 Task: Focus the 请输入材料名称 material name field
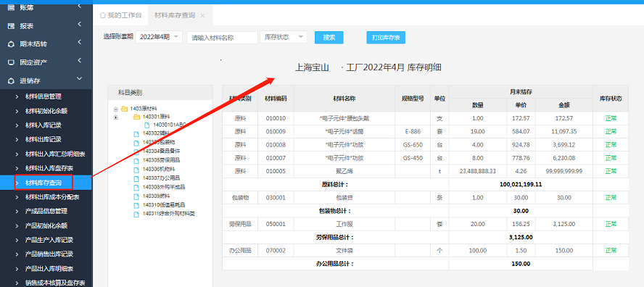(222, 38)
